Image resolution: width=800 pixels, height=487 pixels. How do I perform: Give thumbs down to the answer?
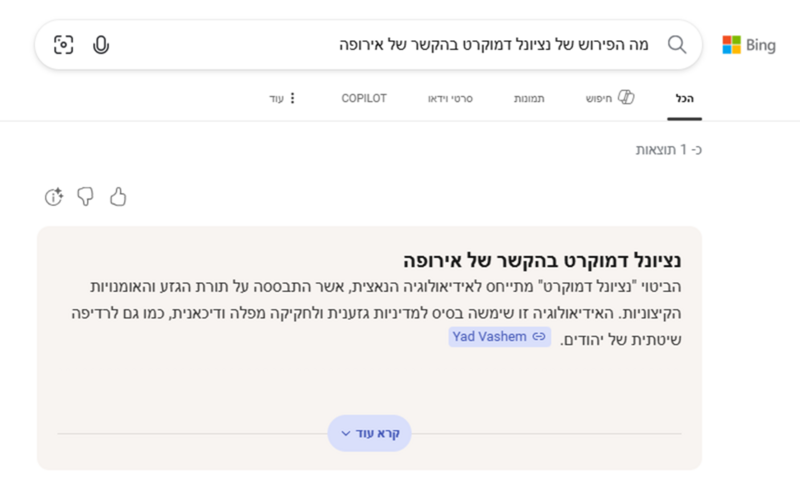coord(85,196)
